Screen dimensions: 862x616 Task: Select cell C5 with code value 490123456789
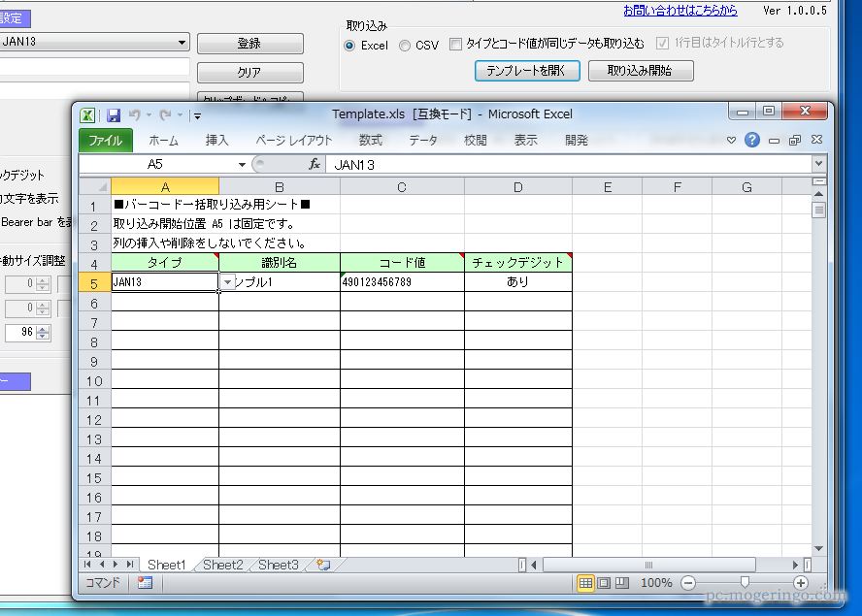click(x=402, y=282)
